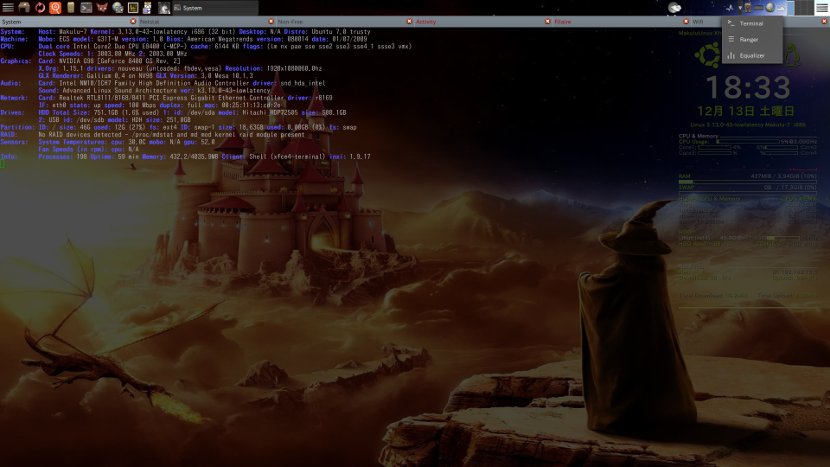Click the weather cloud indicator in panel
The height and width of the screenshot is (467, 830).
674,8
